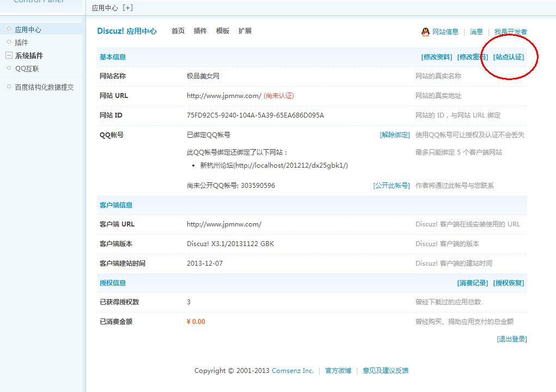Select QQ互联 in sidebar
The height and width of the screenshot is (392, 556).
(x=27, y=69)
